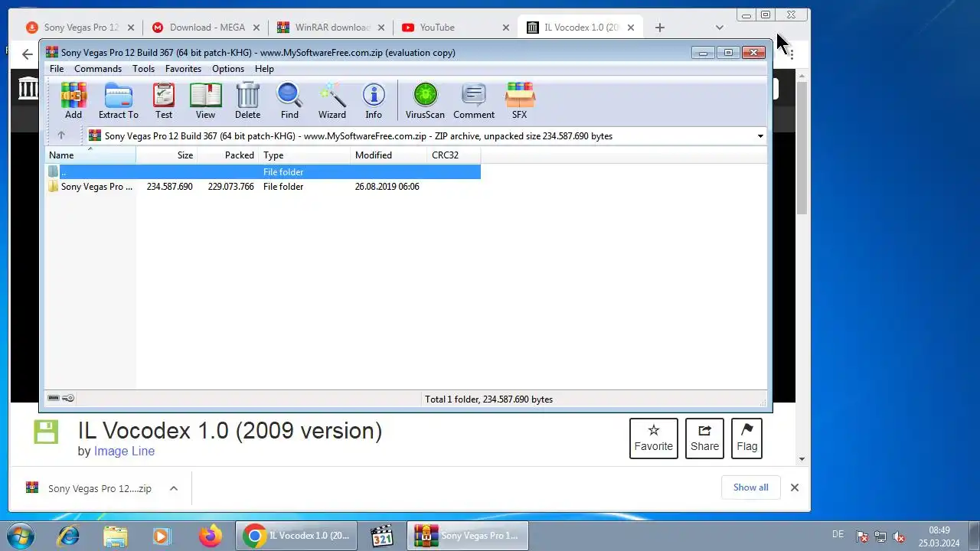
Task: Sort by the CRC32 column header
Action: 453,155
